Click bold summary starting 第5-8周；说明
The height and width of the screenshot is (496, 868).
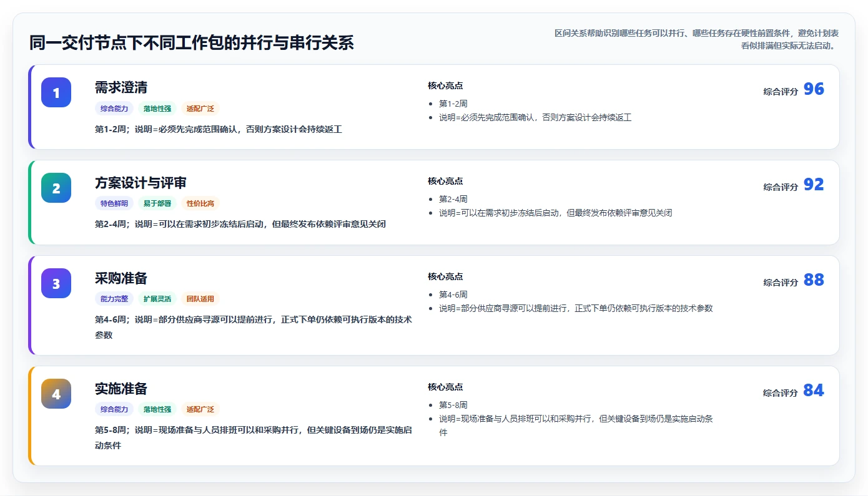254,438
